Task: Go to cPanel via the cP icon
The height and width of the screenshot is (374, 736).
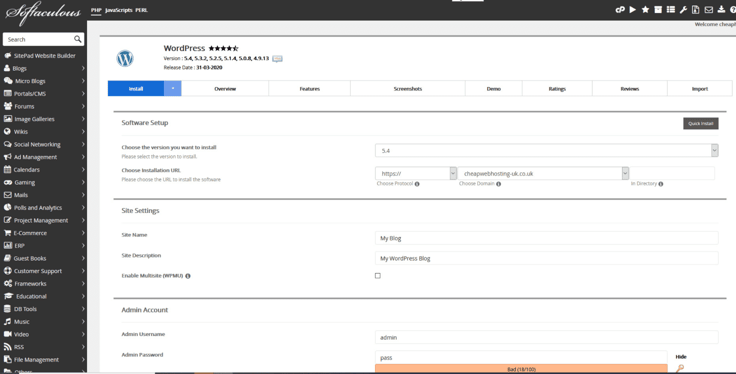Action: (x=620, y=9)
